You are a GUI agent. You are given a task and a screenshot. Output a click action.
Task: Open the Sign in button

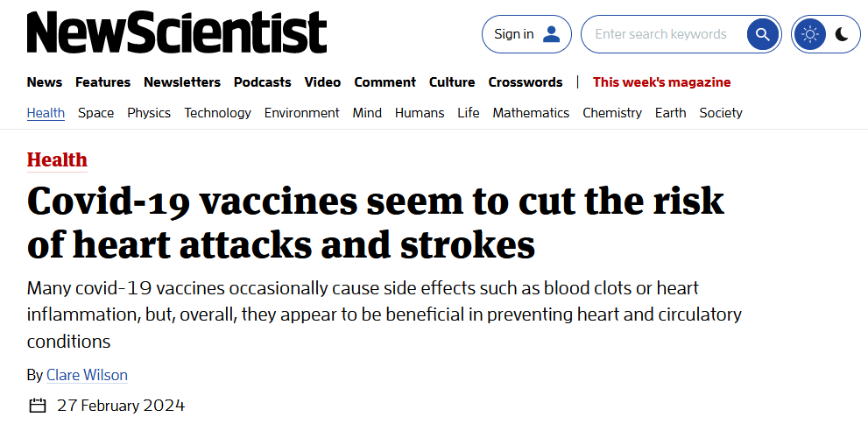coord(526,34)
